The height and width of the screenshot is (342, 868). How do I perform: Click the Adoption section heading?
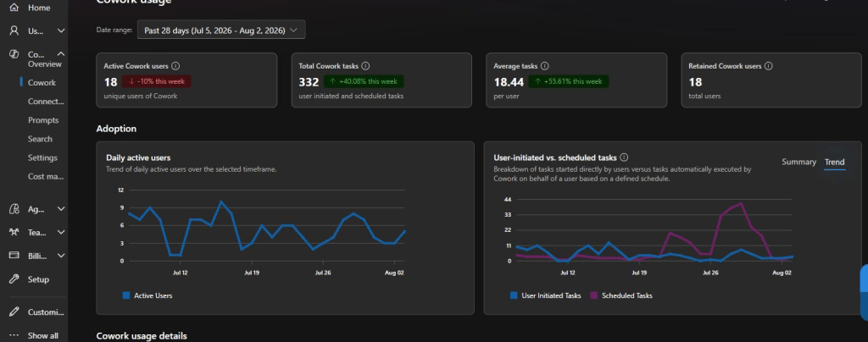tap(116, 129)
